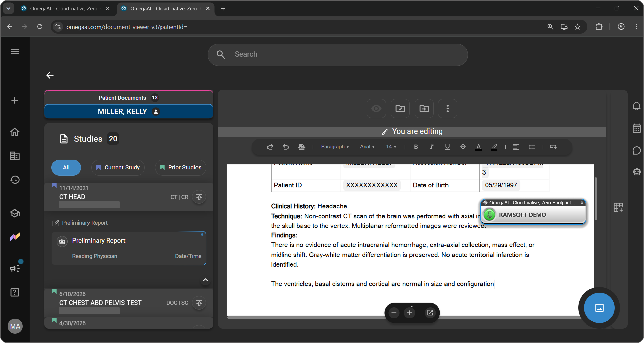The image size is (644, 343).
Task: Open the Preliminary Report card
Action: pos(129,248)
